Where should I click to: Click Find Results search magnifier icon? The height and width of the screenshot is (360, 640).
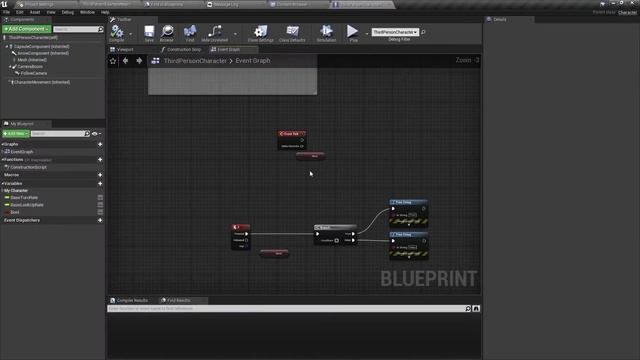pyautogui.click(x=468, y=309)
